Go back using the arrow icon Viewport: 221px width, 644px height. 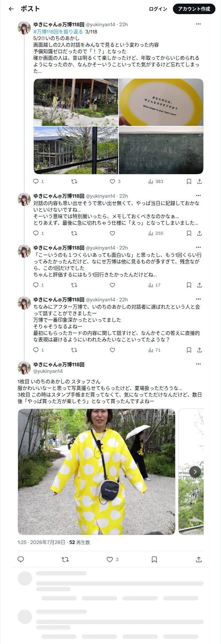(11, 9)
